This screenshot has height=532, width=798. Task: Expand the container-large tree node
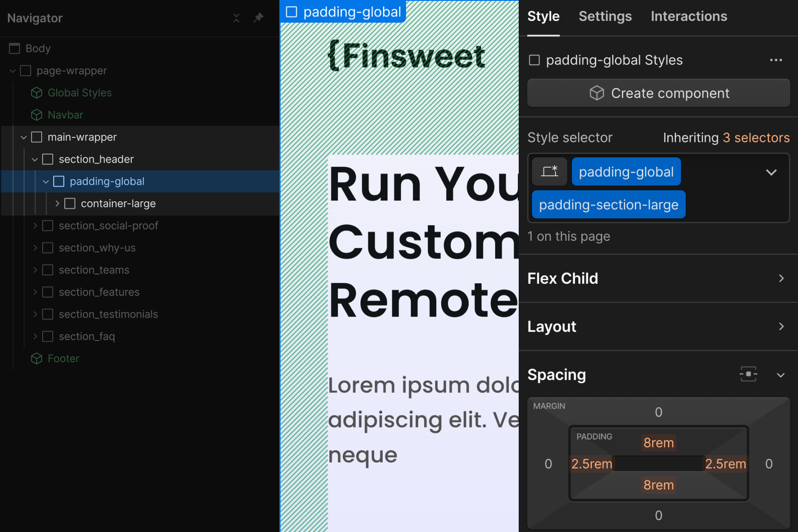(x=57, y=203)
